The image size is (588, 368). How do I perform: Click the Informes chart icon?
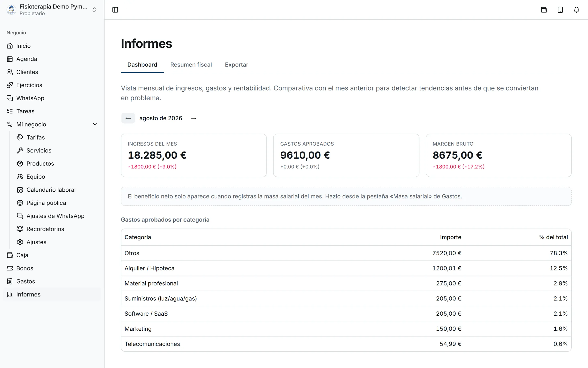(x=10, y=294)
